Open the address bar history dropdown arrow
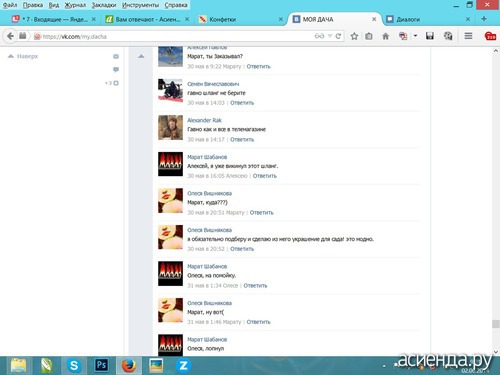500x375 pixels. click(330, 36)
